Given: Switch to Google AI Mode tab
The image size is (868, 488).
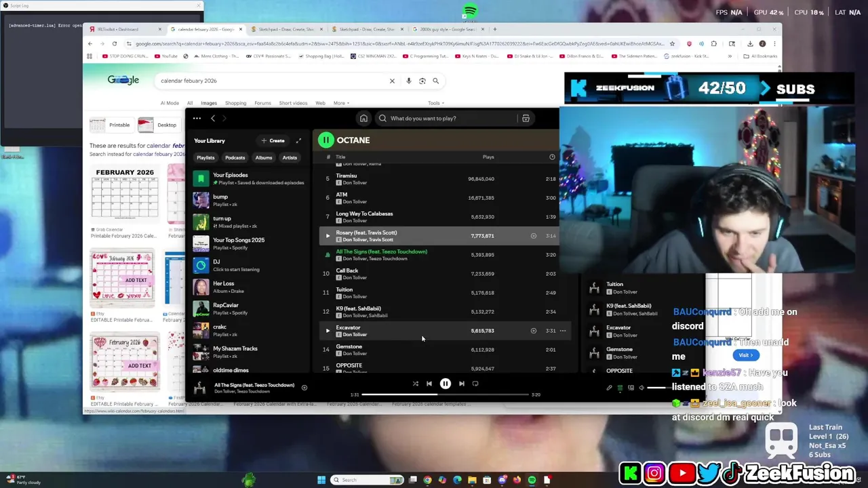Looking at the screenshot, I should [170, 103].
